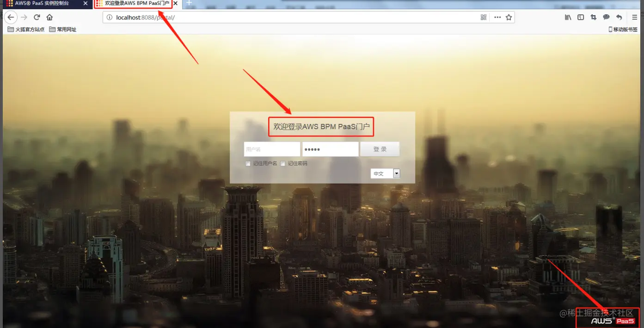Screen dimensions: 644x328
Task: Go back with the browser back arrow
Action: [x=11, y=17]
